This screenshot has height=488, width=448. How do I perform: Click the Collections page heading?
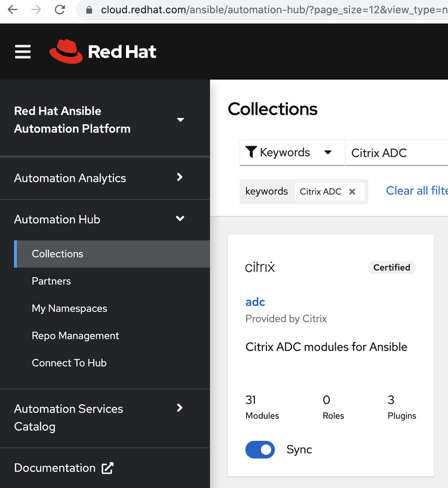(272, 109)
